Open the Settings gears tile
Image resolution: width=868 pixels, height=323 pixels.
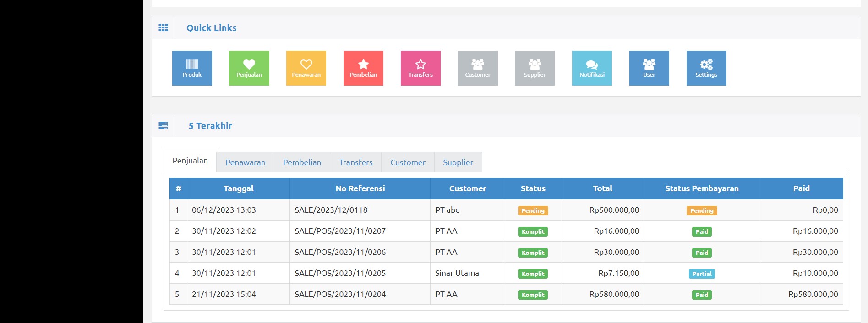(x=706, y=68)
